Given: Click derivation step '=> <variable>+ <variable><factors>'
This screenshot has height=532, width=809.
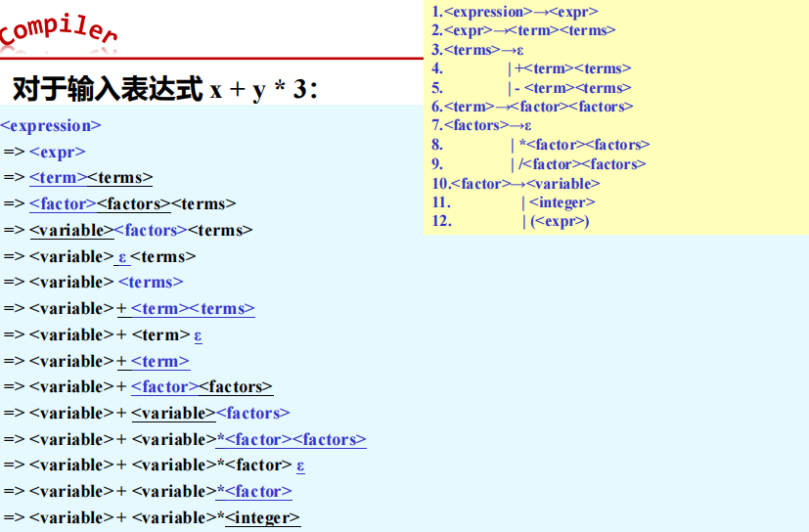Looking at the screenshot, I should 147,414.
